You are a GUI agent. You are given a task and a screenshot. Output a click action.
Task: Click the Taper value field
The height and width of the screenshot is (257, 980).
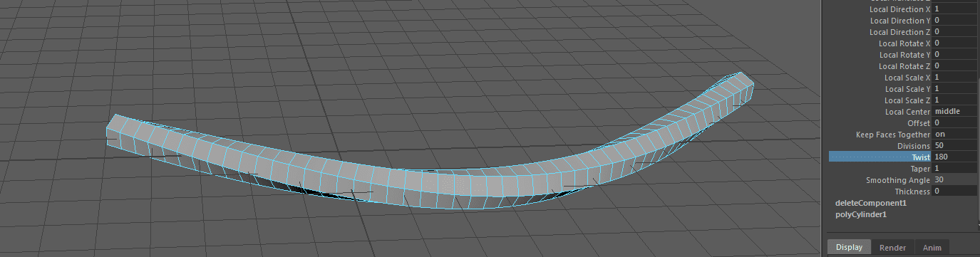954,169
